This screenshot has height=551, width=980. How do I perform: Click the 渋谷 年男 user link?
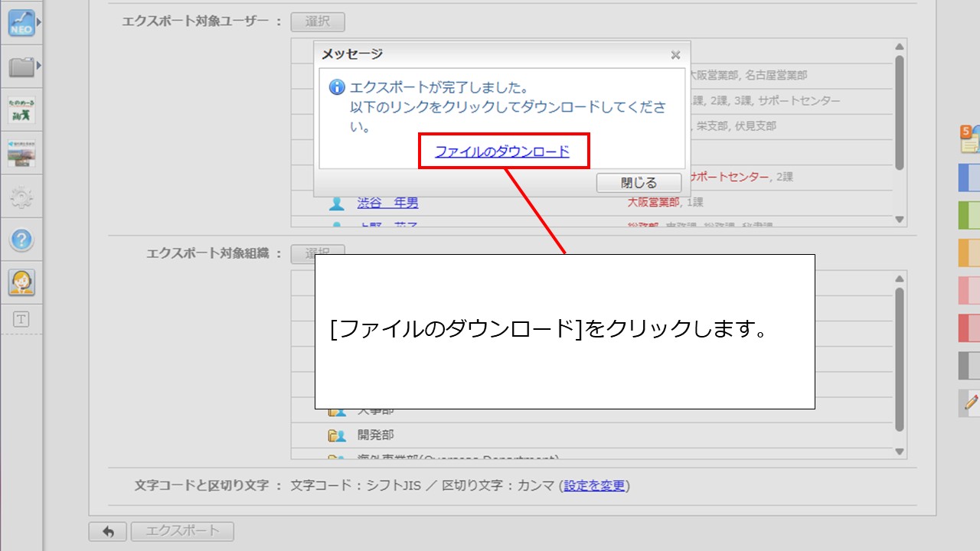coord(387,203)
